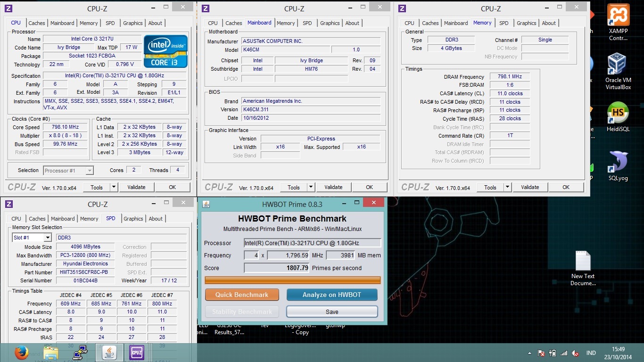Click the muted volume tray icon
The height and width of the screenshot is (362, 644).
575,353
